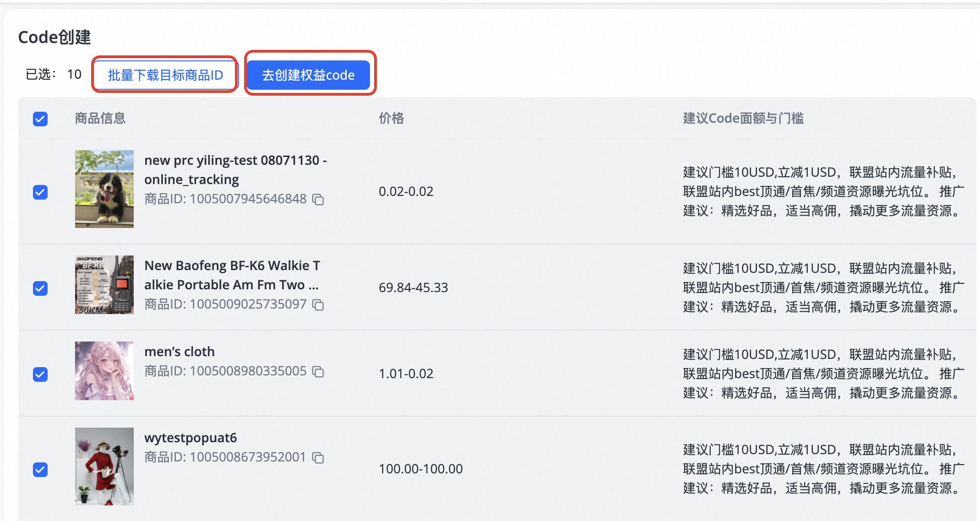Click 去创建权益code button
Viewport: 980px width, 521px height.
(308, 75)
